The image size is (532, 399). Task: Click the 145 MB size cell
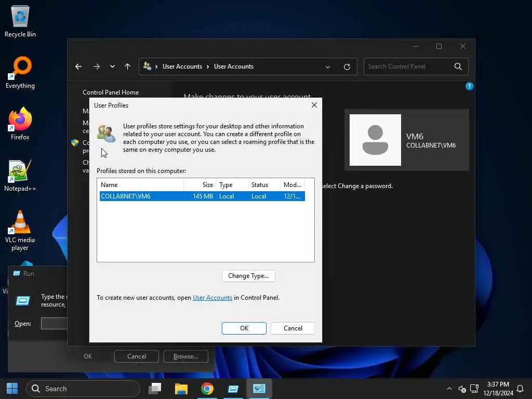coord(203,196)
